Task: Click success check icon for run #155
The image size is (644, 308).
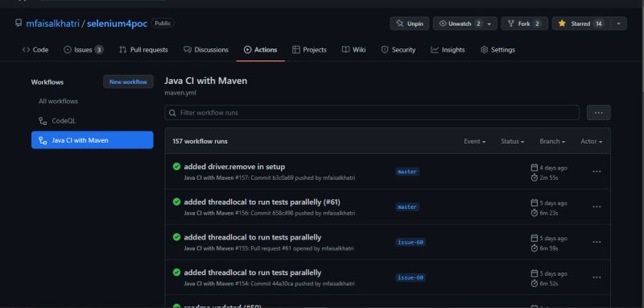Action: pyautogui.click(x=176, y=237)
